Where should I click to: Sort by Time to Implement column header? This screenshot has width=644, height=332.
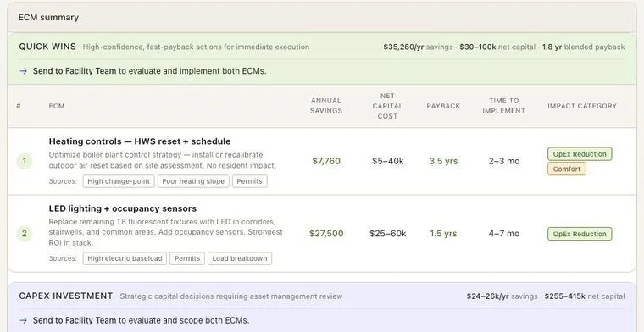coord(503,106)
